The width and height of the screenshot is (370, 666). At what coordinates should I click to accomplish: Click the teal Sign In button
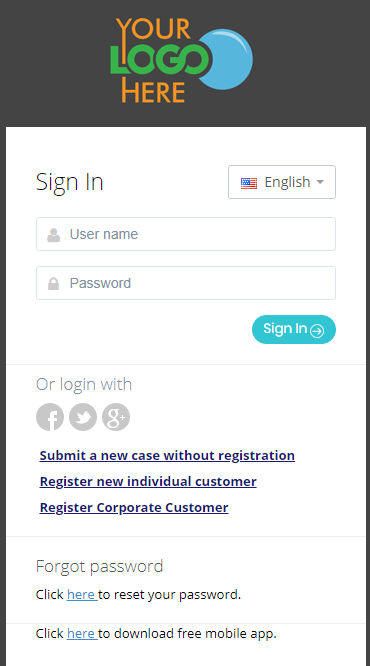[294, 329]
